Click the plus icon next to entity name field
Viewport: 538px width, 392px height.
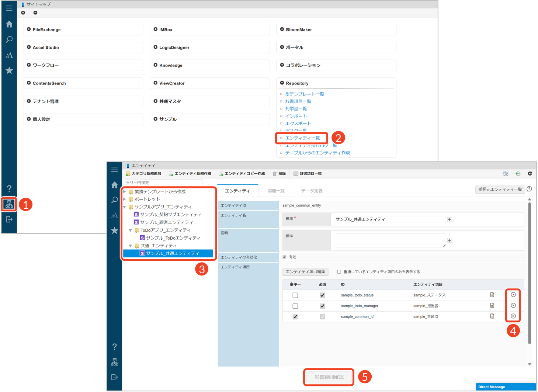pyautogui.click(x=450, y=219)
